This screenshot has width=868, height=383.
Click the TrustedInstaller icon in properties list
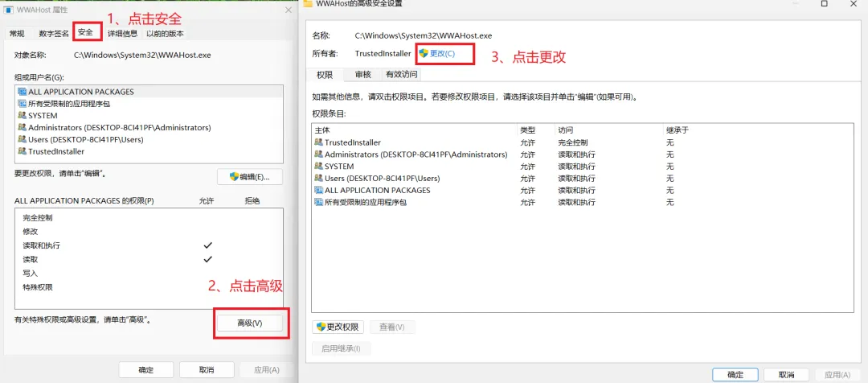23,150
